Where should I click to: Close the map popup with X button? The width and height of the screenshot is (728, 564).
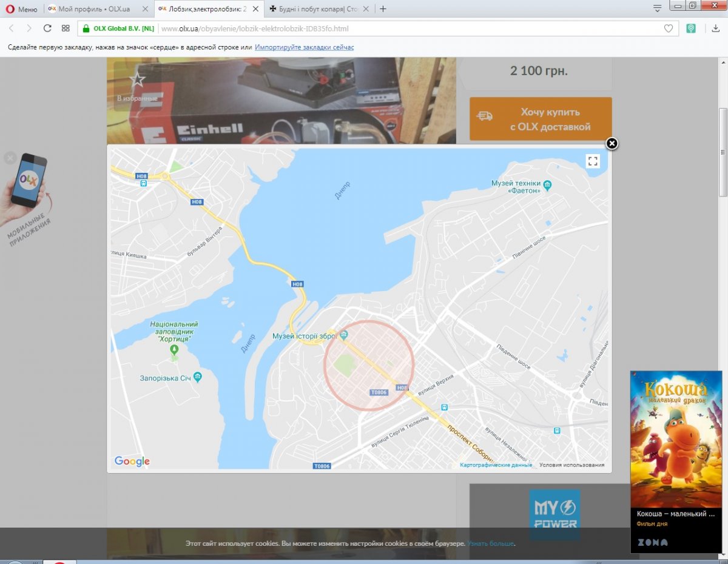click(612, 144)
